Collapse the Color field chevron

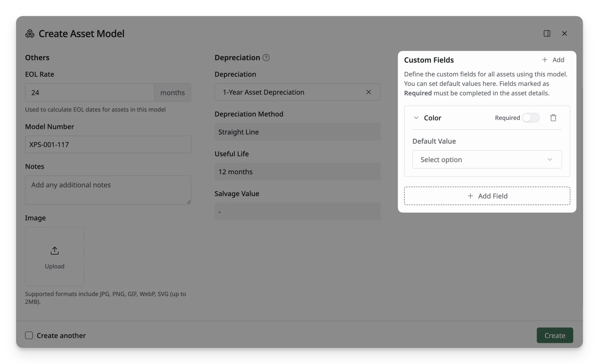pyautogui.click(x=416, y=118)
